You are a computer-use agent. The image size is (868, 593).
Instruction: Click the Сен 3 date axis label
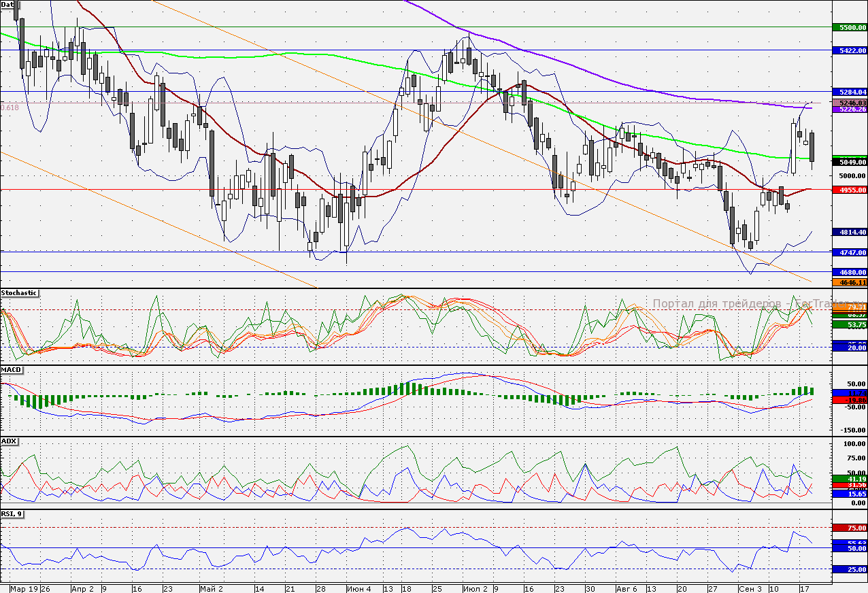[750, 588]
